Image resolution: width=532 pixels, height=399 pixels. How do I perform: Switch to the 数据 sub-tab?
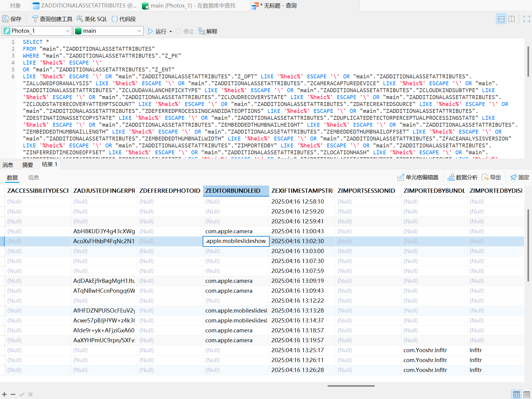[12, 178]
